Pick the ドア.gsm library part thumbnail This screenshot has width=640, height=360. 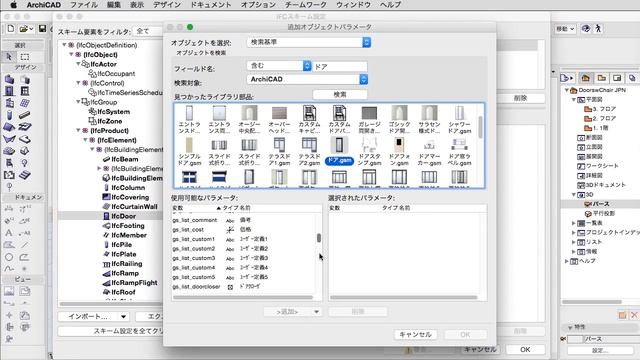coord(339,150)
